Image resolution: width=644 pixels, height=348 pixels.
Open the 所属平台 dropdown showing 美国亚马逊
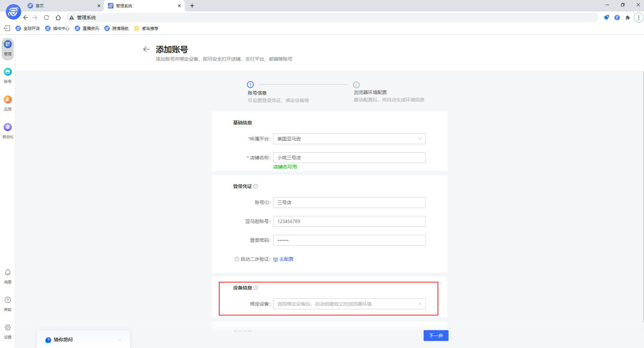349,138
